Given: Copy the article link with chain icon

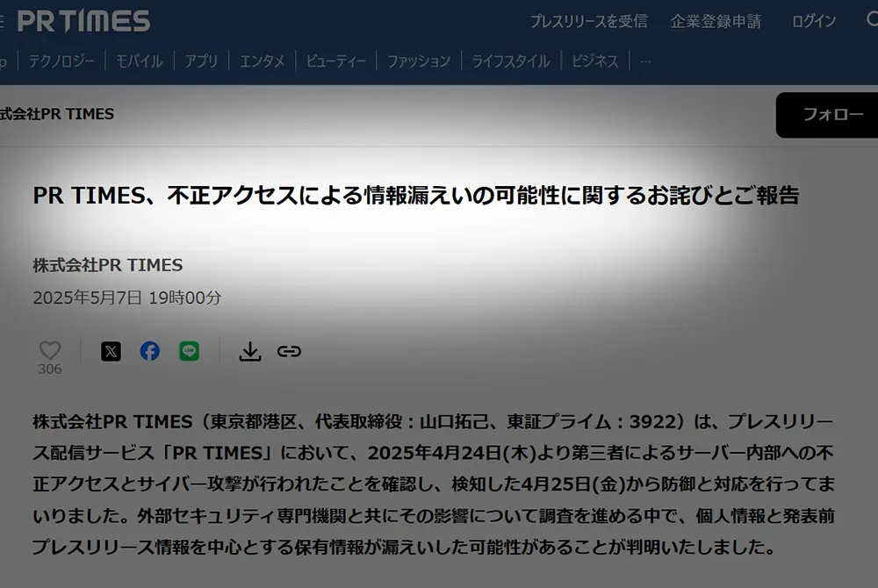Looking at the screenshot, I should pos(289,351).
